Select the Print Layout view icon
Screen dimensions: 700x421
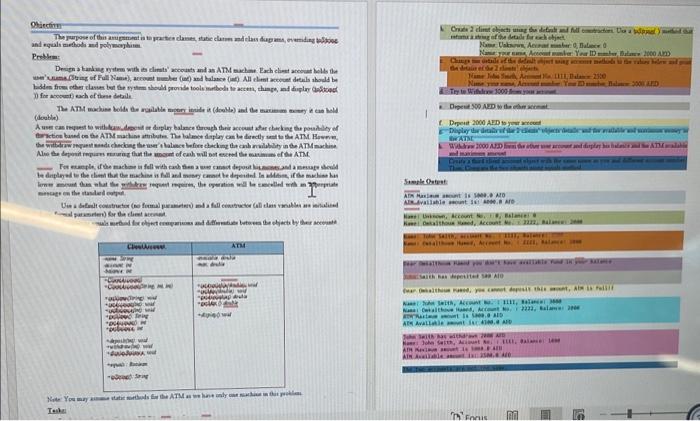(x=545, y=415)
